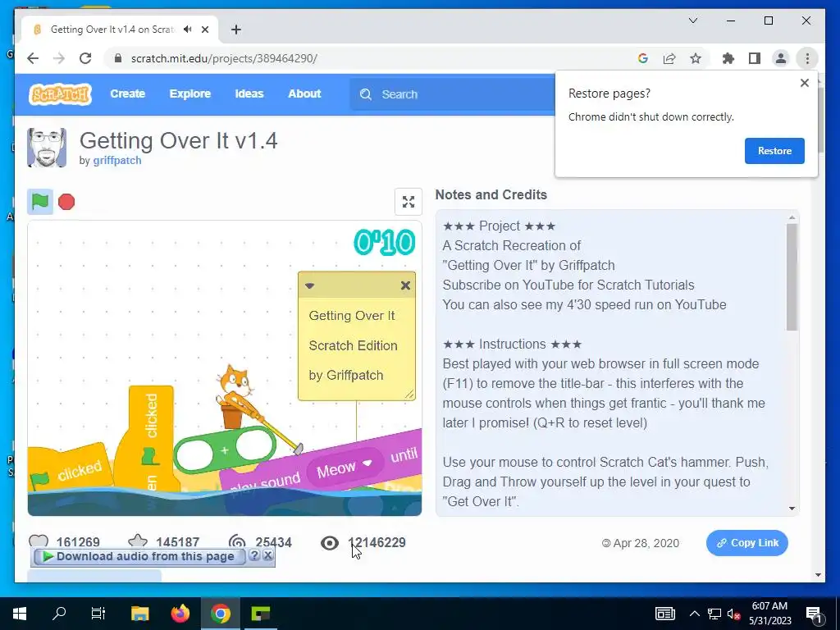The height and width of the screenshot is (630, 840).
Task: Collapse the yellow comment note arrow
Action: 309,285
